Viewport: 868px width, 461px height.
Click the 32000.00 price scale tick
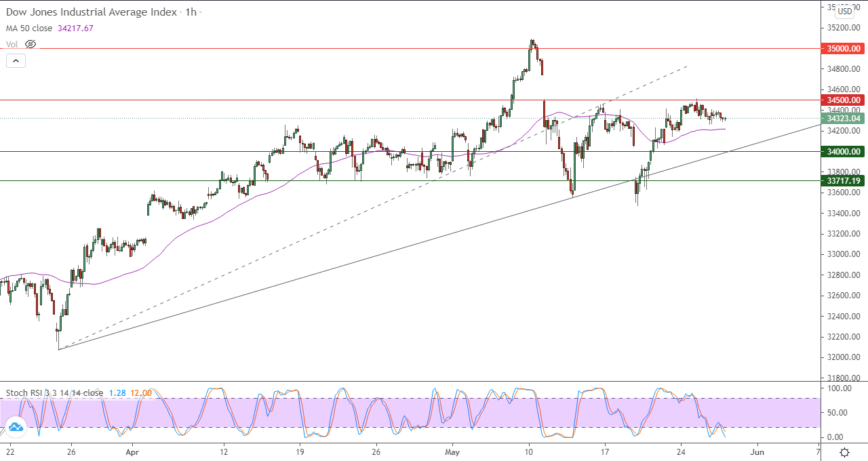point(844,357)
